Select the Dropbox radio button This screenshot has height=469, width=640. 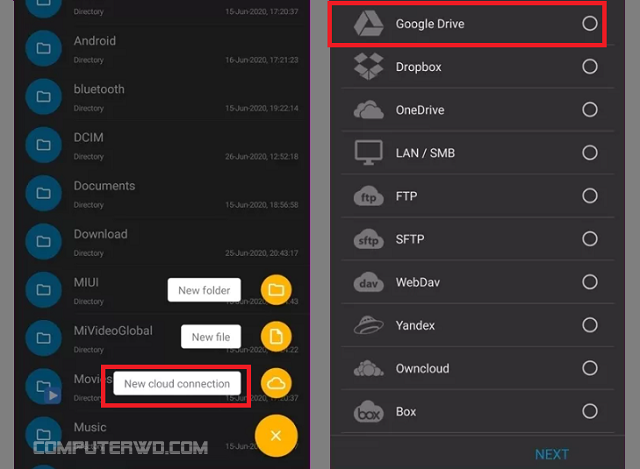pos(590,66)
